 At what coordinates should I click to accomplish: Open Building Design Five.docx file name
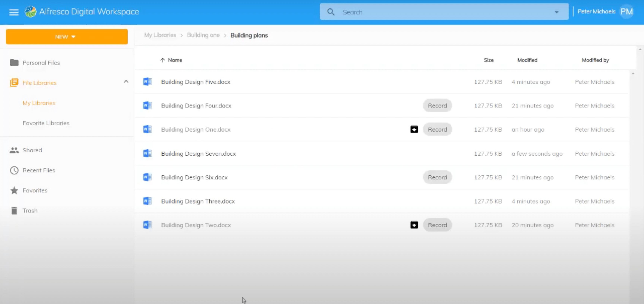point(196,82)
